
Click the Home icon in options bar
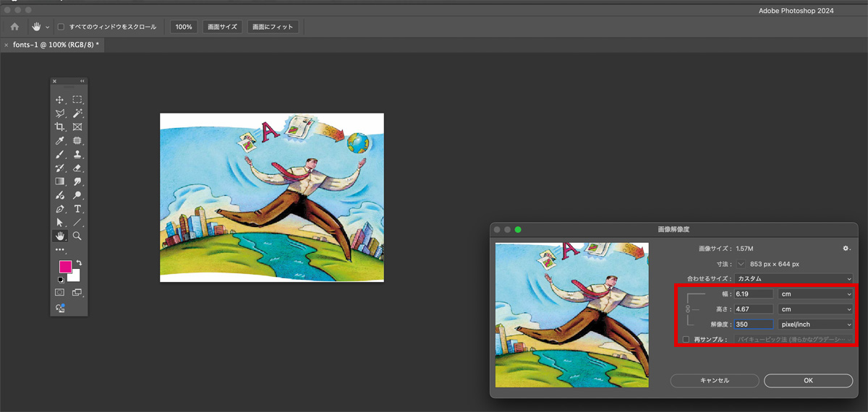point(14,27)
